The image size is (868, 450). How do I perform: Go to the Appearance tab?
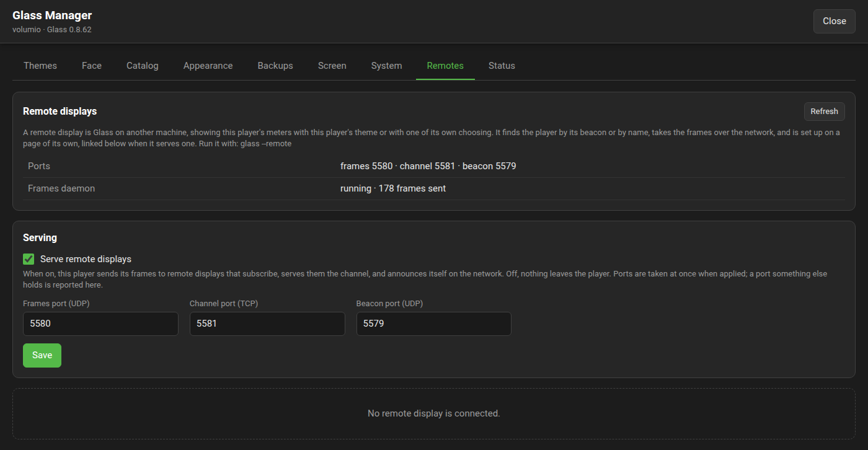pos(208,66)
